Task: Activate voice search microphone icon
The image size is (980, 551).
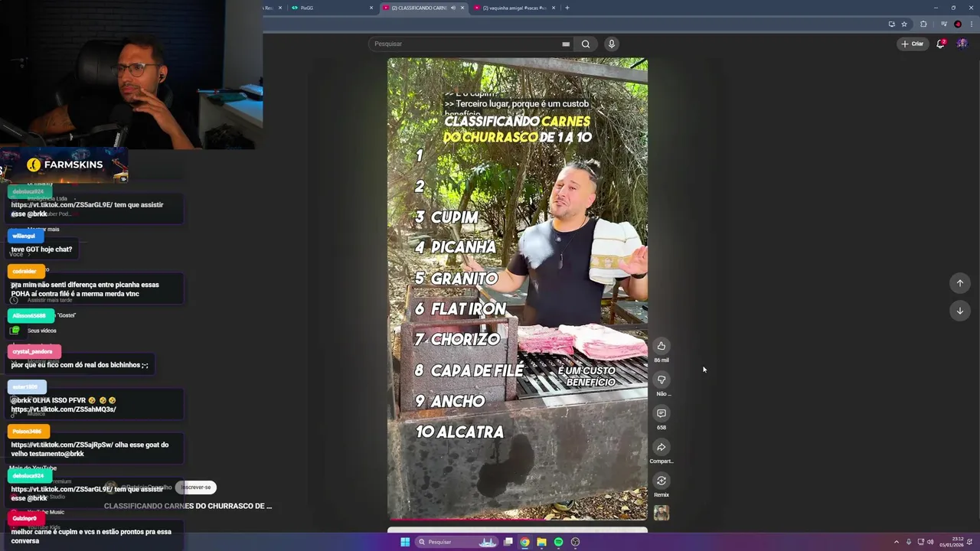Action: tap(611, 44)
